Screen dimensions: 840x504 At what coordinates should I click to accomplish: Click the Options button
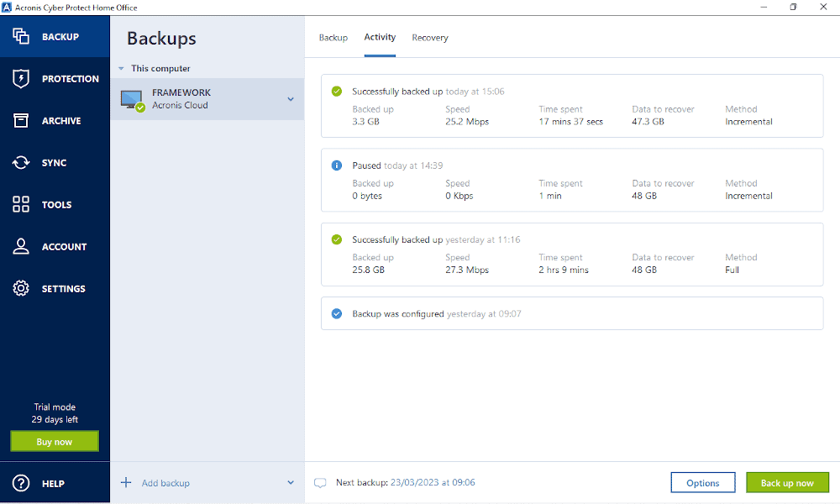click(703, 482)
